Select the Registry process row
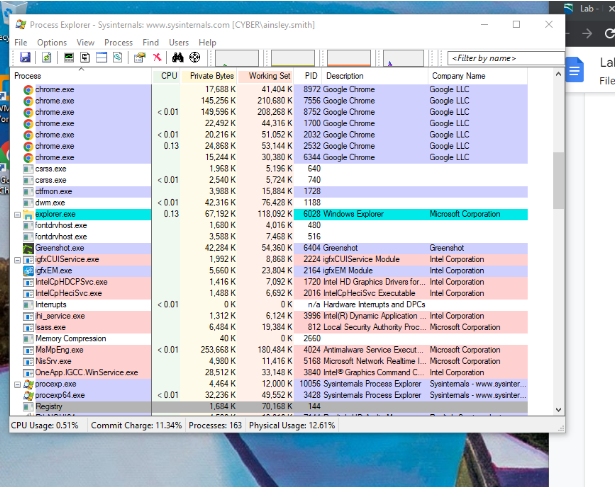 pyautogui.click(x=269, y=407)
